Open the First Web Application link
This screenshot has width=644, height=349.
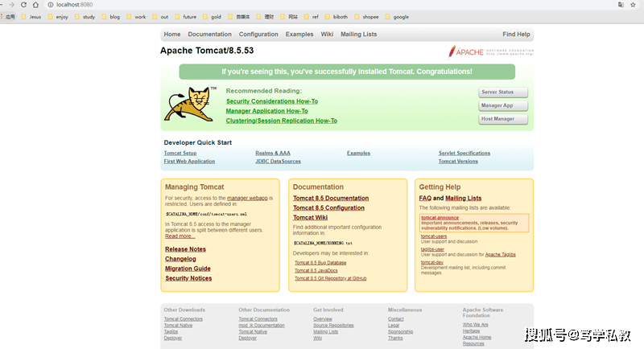[189, 161]
